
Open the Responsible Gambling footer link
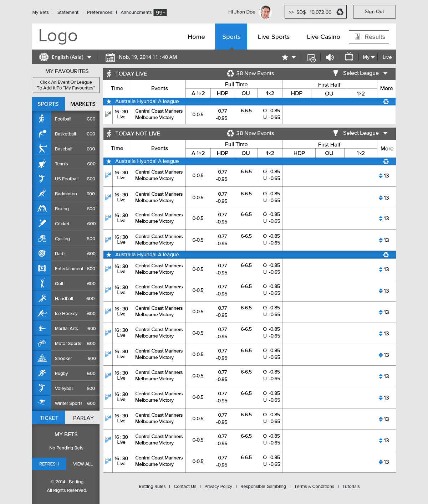(x=263, y=487)
